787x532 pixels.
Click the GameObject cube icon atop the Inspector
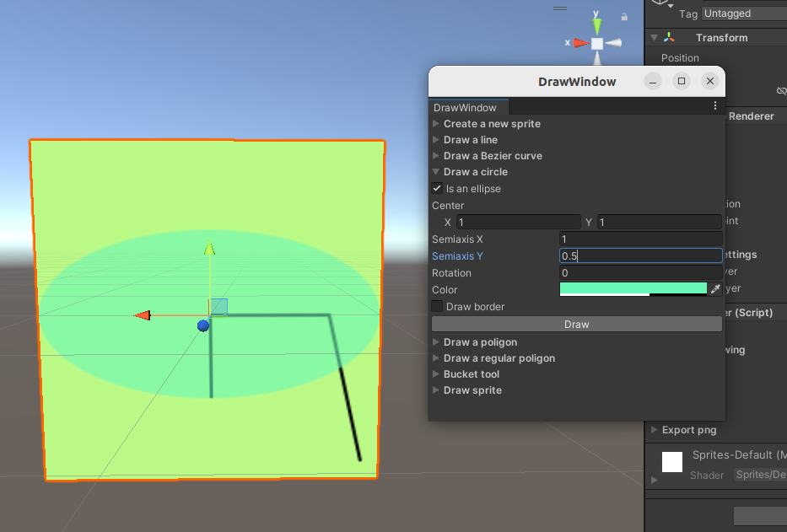(x=659, y=3)
